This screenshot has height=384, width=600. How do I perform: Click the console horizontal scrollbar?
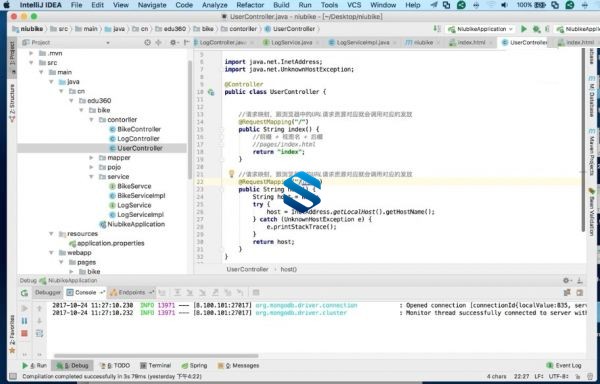(x=155, y=356)
